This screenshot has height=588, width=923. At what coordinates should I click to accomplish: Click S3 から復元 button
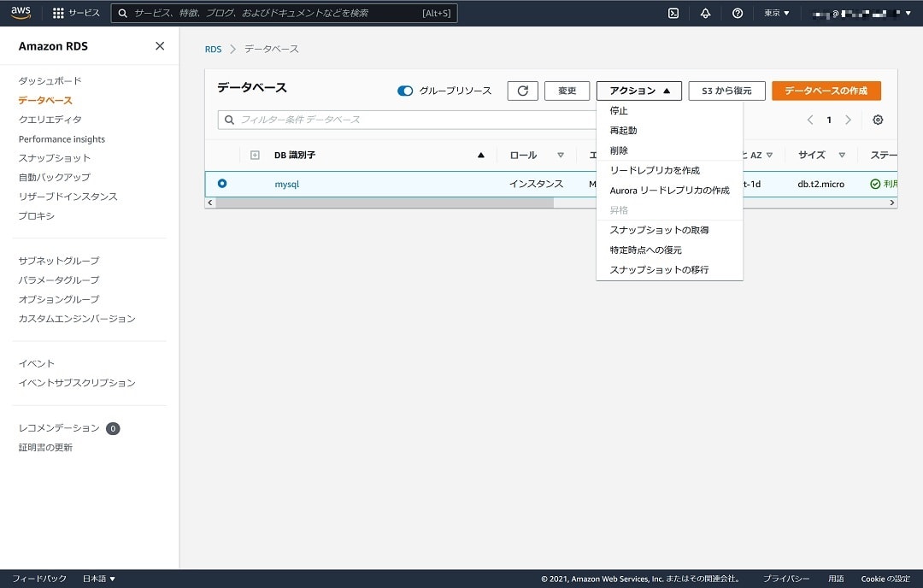[x=727, y=91]
